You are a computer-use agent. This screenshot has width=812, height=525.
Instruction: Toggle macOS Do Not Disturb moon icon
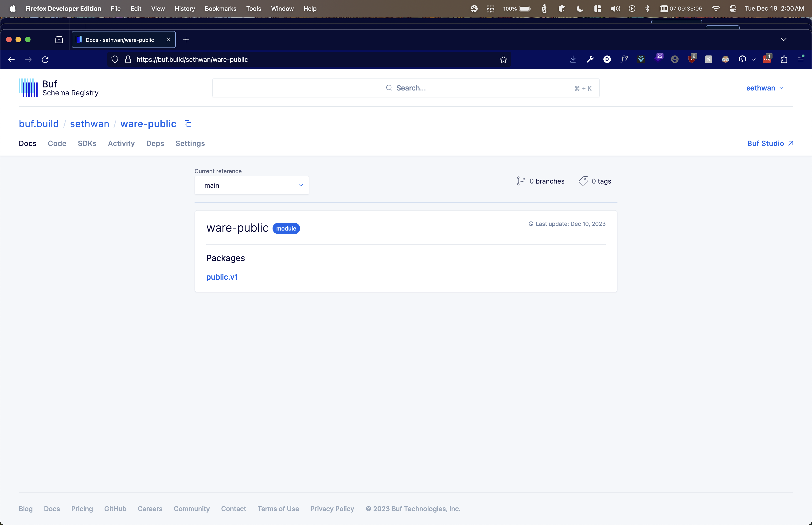pos(579,8)
